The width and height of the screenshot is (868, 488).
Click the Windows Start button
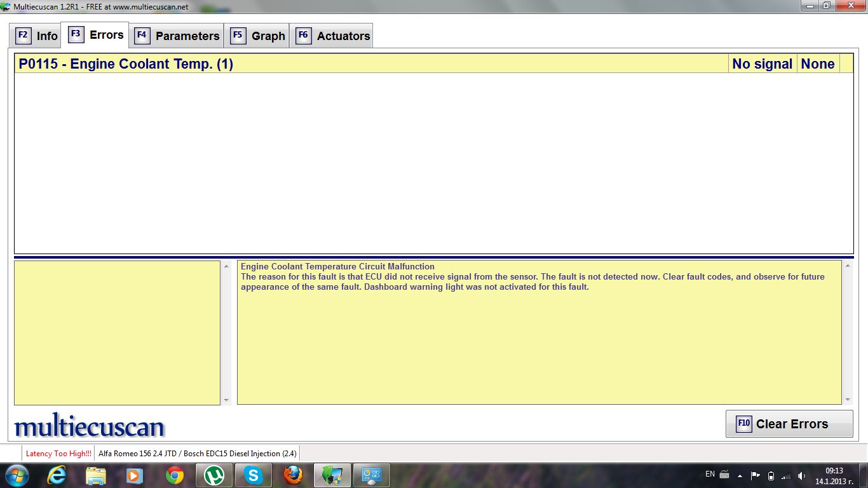[x=17, y=475]
